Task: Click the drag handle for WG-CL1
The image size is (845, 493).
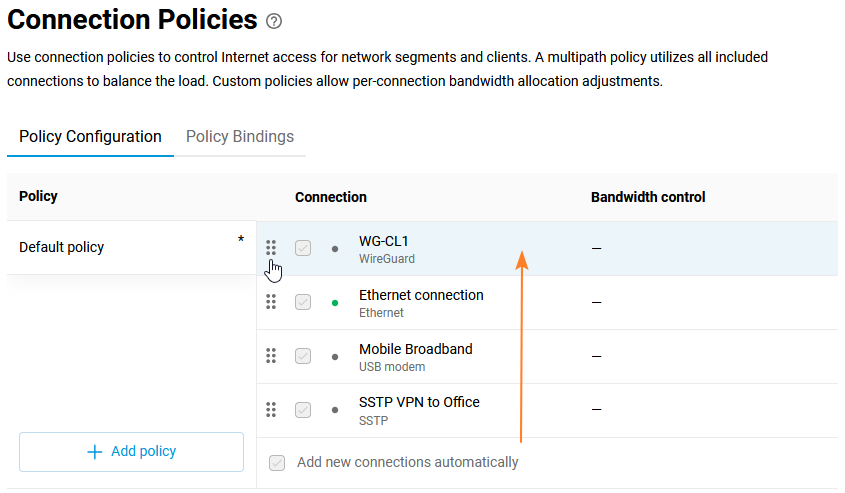Action: [x=271, y=247]
